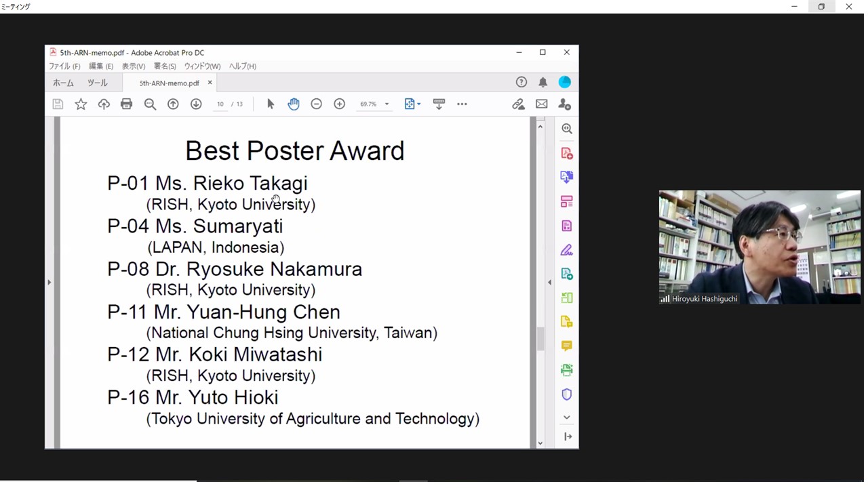Open the Protect shield tool
Screen dimensions: 868x488
click(x=567, y=394)
